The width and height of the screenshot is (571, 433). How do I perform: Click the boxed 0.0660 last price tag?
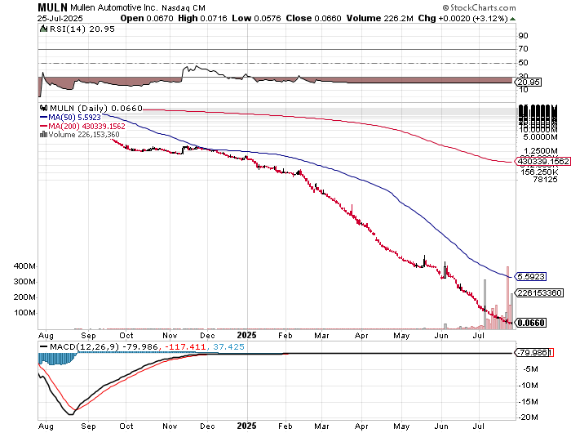click(x=531, y=323)
